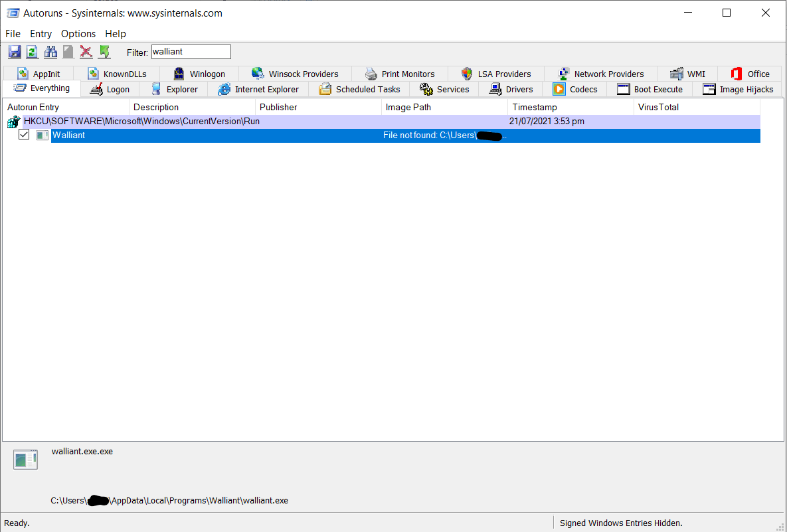Screen dimensions: 787x532
Task: Uncheck the Walliant autorun entry checkbox
Action: pos(24,135)
